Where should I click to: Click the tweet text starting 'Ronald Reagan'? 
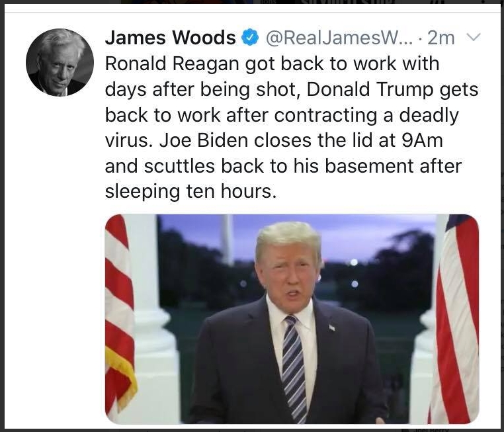tap(292, 127)
